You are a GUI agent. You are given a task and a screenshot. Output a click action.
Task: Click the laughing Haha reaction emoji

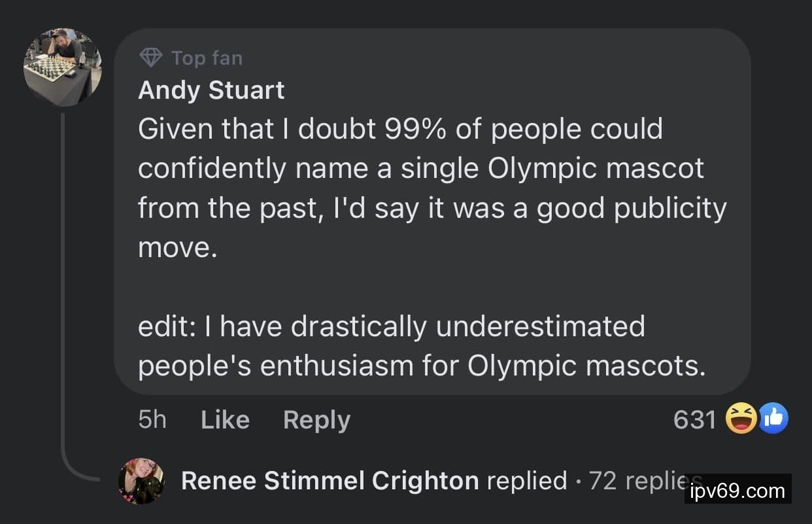click(x=741, y=419)
